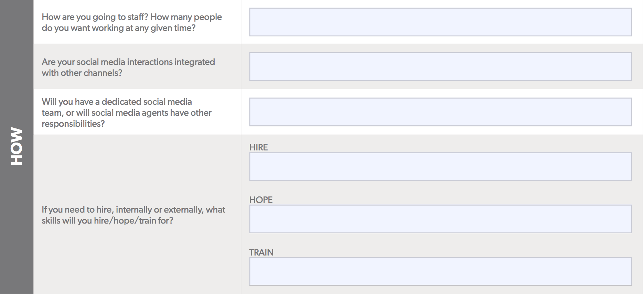Click the 'dedicated social media team' question text

pos(127,113)
